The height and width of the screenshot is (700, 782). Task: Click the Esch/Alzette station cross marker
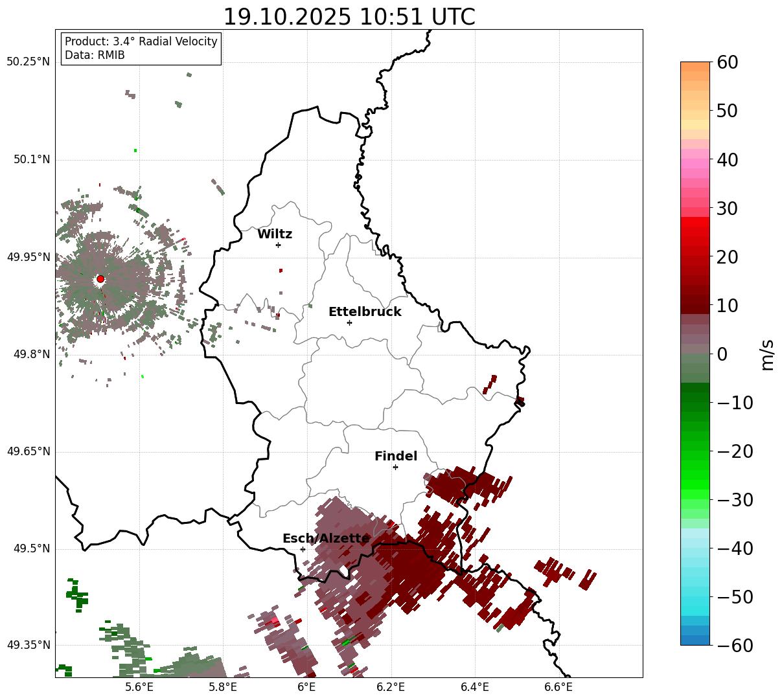tap(303, 549)
